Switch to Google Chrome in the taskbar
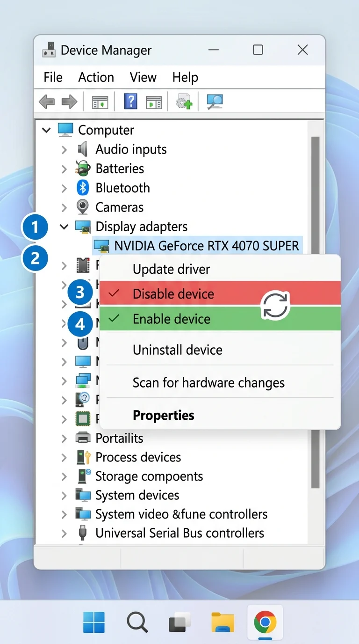Screen dimensions: 359x644 [x=265, y=622]
